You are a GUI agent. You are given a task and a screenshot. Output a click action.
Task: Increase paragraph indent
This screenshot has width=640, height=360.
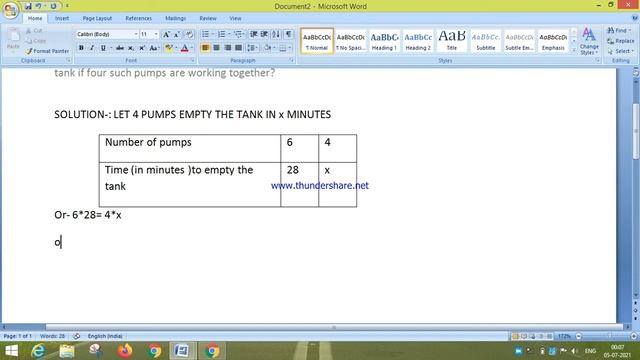tap(264, 34)
